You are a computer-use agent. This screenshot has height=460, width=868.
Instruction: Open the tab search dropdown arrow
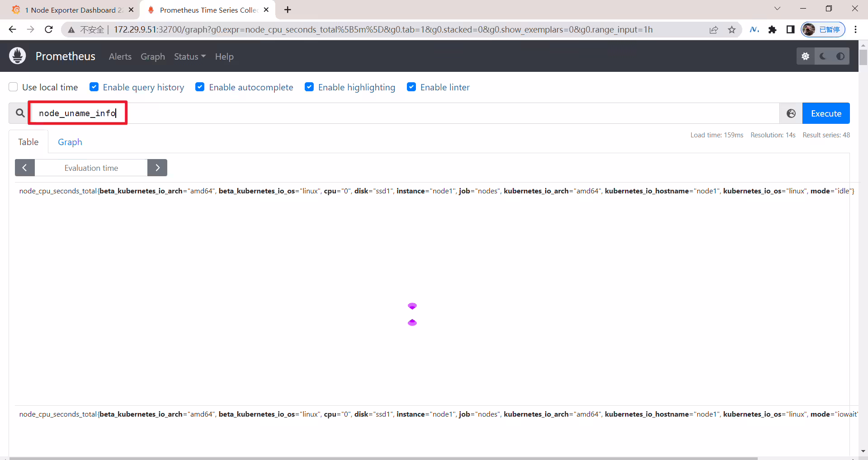[777, 9]
